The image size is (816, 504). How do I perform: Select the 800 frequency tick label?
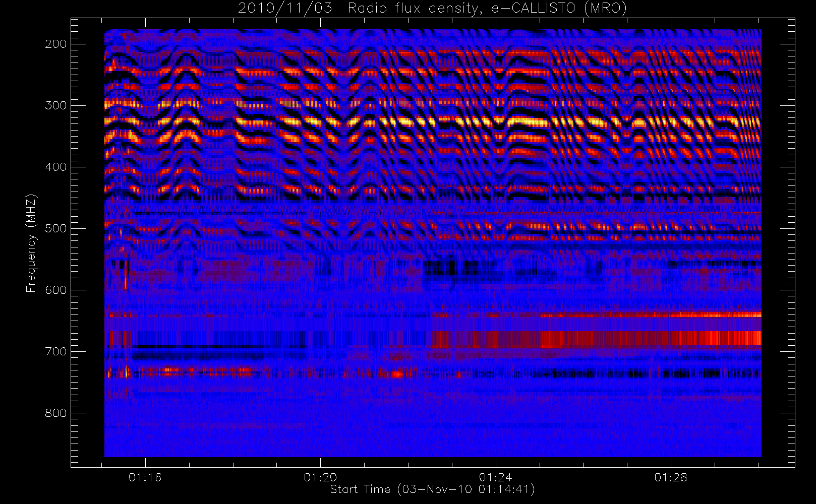55,413
